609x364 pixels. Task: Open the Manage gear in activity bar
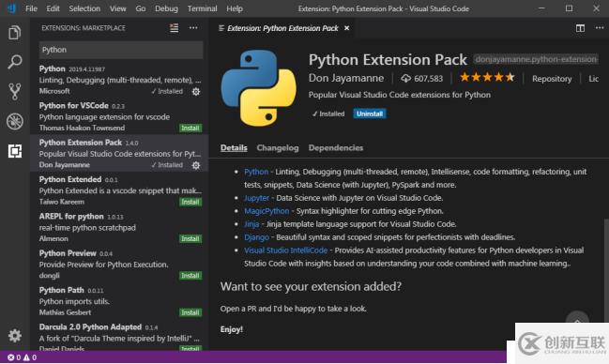(15, 335)
